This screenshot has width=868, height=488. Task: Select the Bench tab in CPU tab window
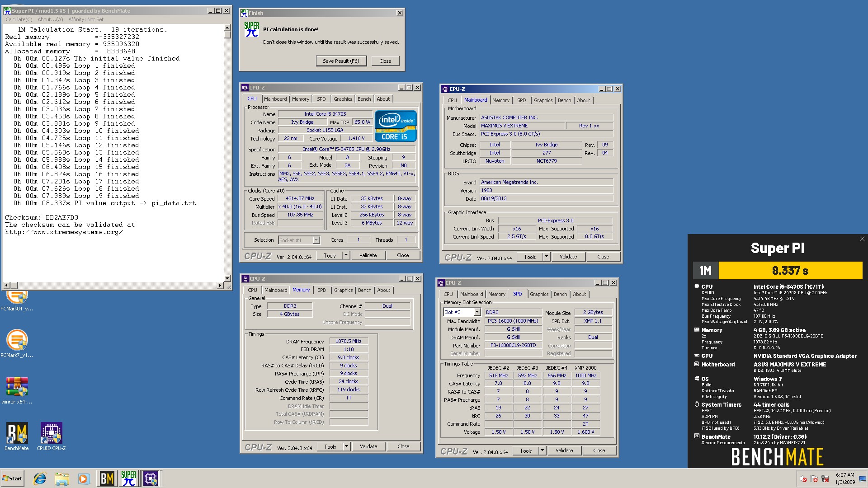coord(364,99)
